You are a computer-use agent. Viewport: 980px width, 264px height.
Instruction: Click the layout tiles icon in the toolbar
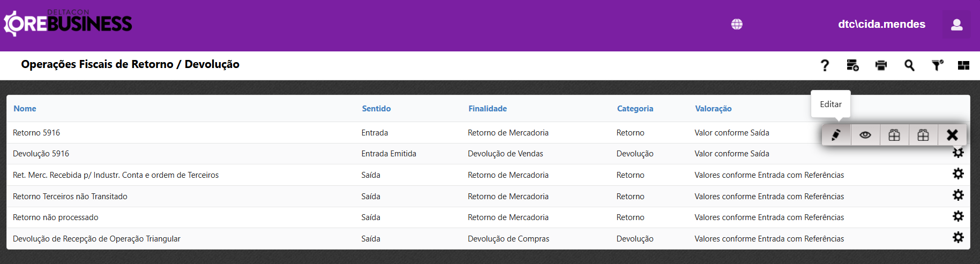(963, 65)
